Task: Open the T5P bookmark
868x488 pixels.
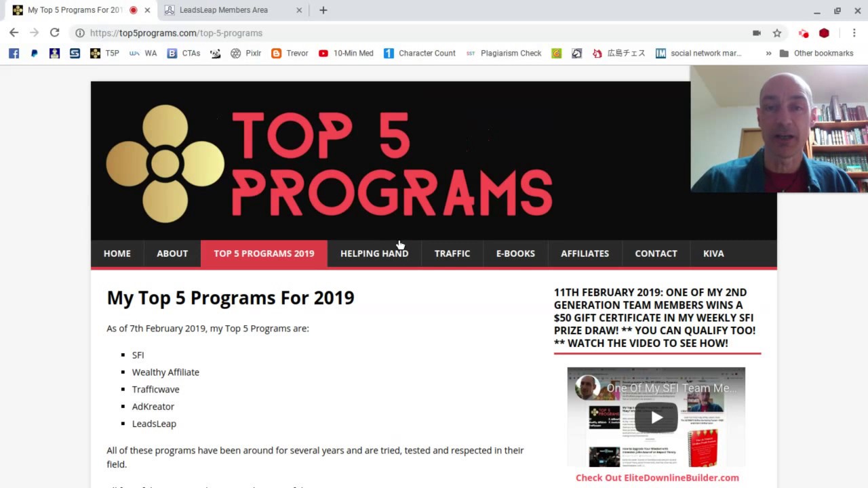Action: tap(104, 53)
